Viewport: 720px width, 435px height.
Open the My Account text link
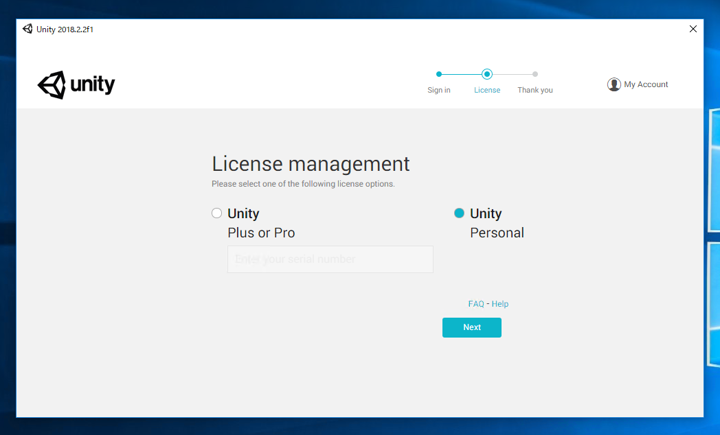(646, 85)
